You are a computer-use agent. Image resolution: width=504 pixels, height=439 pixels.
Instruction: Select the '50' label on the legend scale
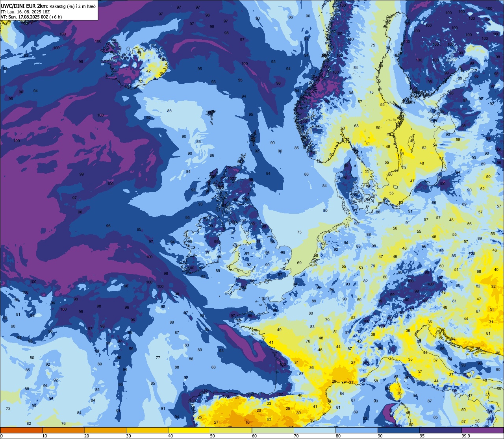pyautogui.click(x=212, y=436)
